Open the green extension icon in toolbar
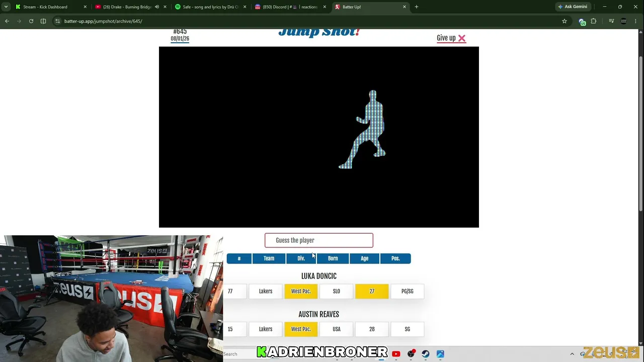 582,22
